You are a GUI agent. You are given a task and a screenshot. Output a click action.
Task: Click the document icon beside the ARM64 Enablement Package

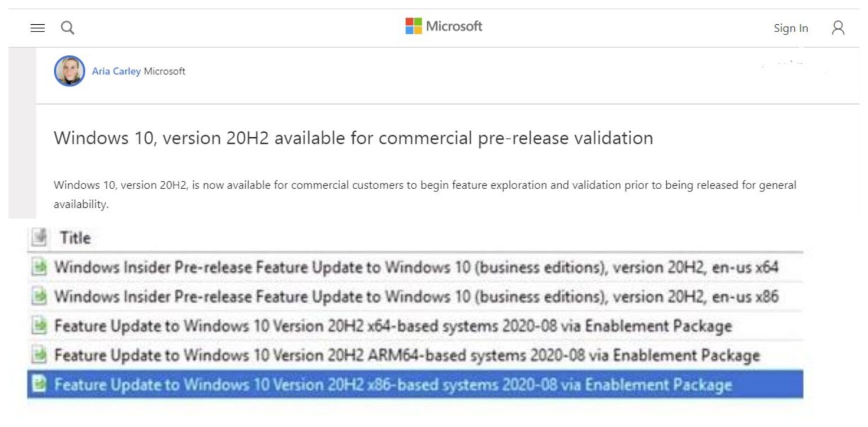pyautogui.click(x=38, y=355)
